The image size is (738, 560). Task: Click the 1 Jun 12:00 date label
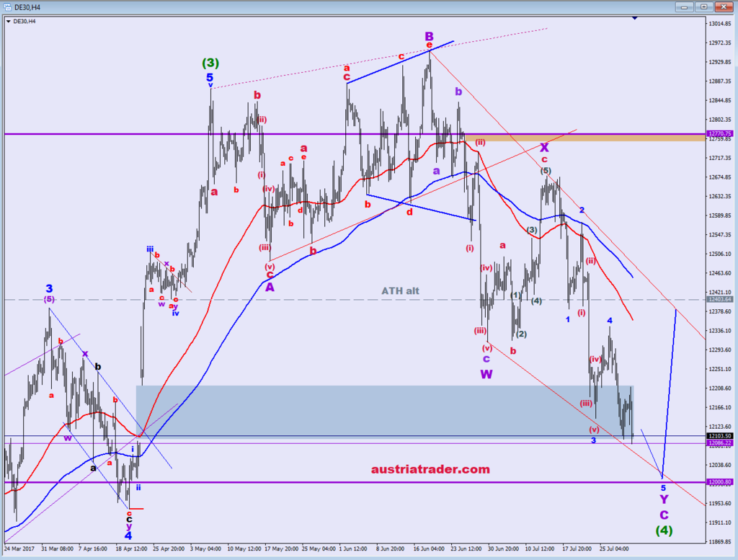[353, 548]
